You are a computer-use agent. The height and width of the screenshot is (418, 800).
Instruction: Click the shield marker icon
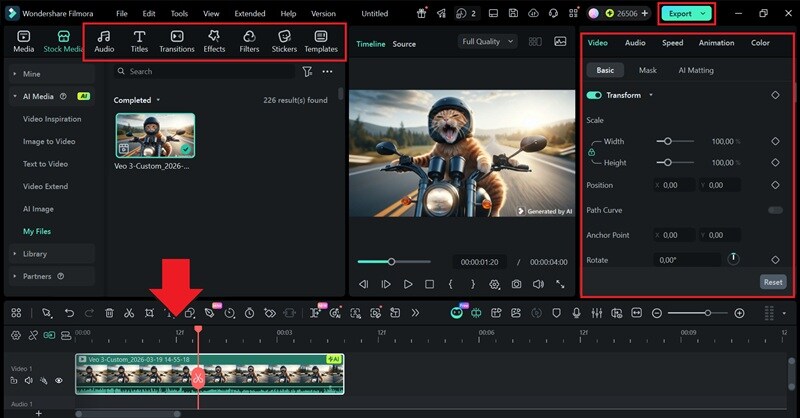pos(557,313)
